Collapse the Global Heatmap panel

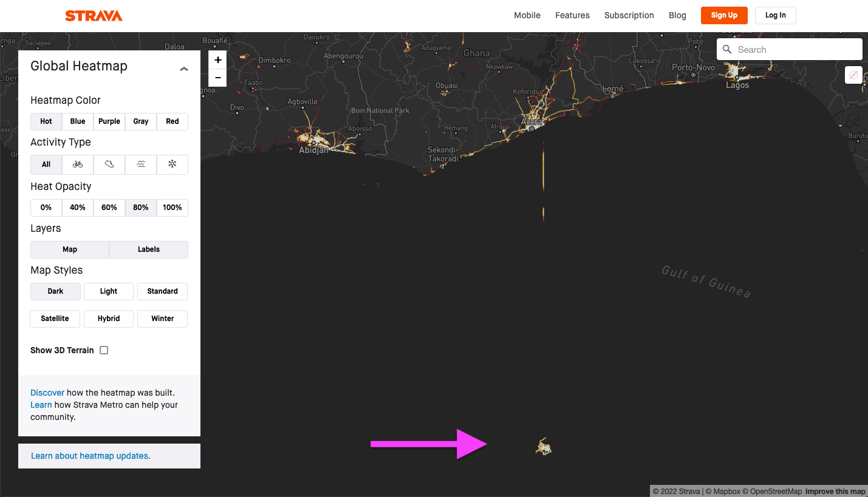point(183,69)
